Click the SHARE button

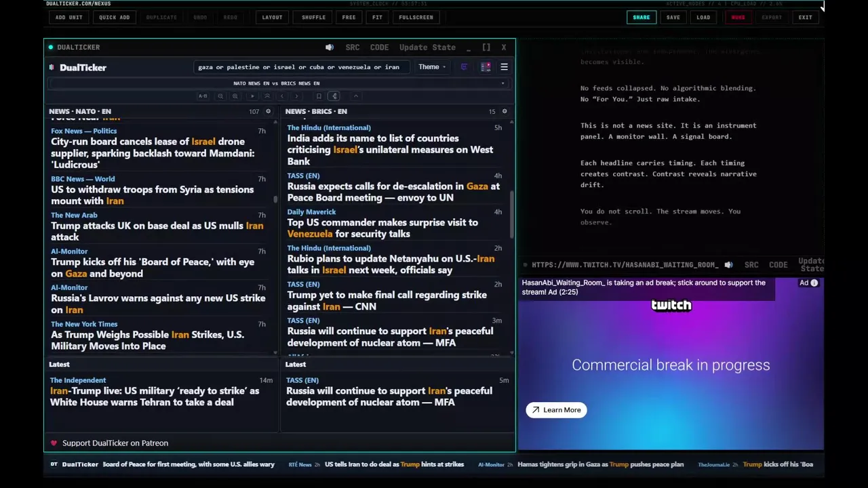coord(641,18)
